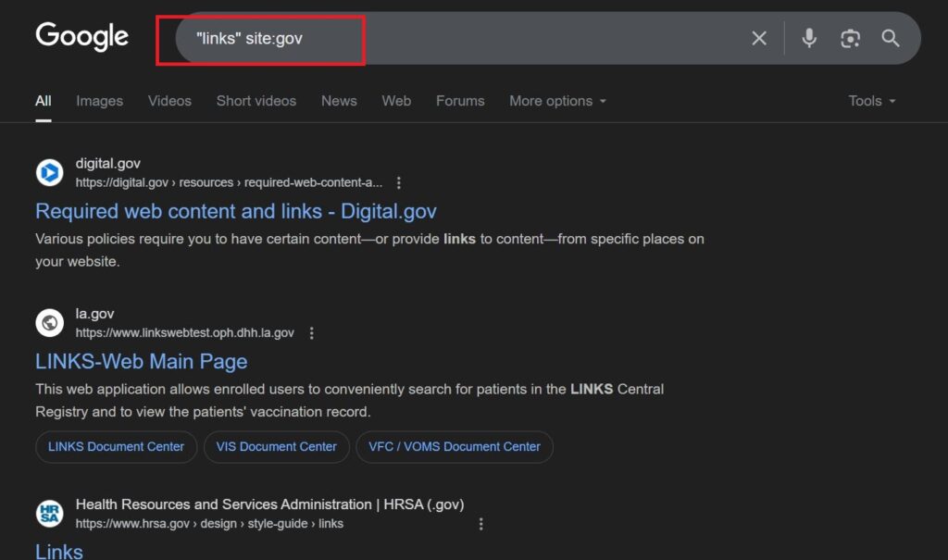Image resolution: width=948 pixels, height=560 pixels.
Task: Open the Short videos tab
Action: [x=256, y=101]
